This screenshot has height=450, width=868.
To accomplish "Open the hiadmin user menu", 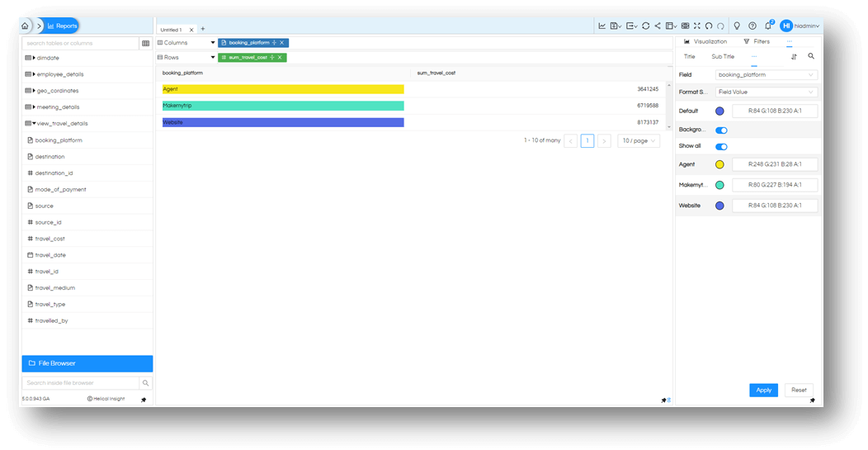I will (x=807, y=26).
